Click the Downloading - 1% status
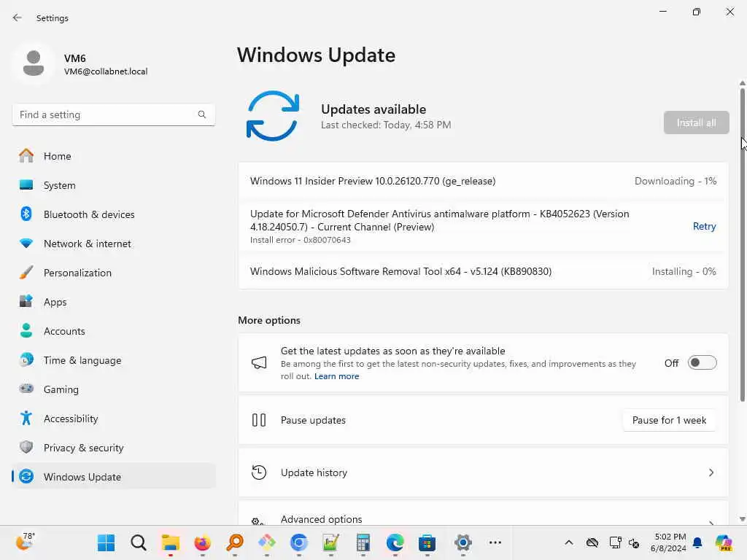 675,181
